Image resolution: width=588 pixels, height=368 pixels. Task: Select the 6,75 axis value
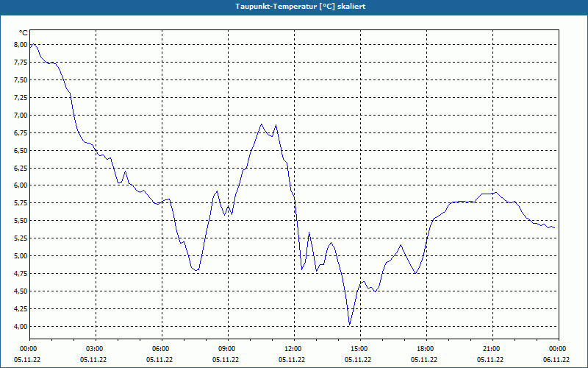[x=21, y=133]
